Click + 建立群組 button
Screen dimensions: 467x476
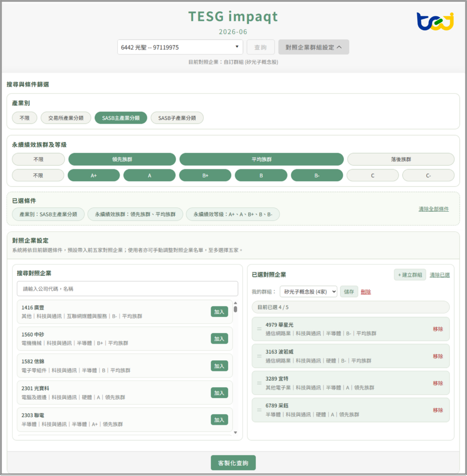(410, 275)
